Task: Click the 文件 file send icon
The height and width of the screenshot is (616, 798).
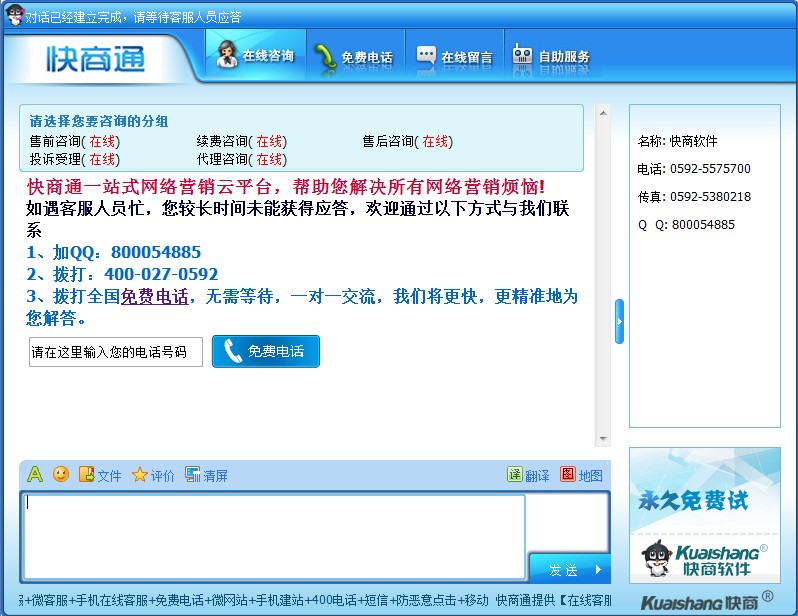Action: point(99,475)
